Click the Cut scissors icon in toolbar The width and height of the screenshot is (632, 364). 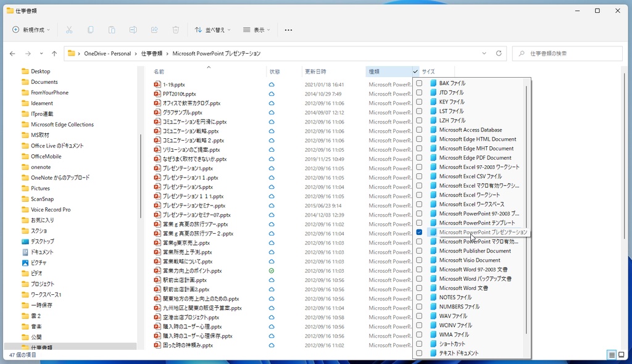69,30
